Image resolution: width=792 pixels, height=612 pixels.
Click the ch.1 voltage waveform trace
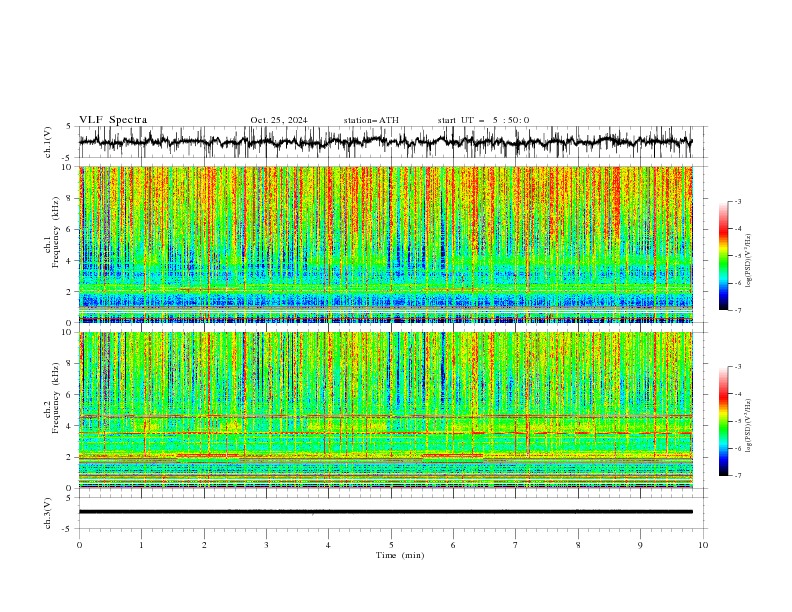pyautogui.click(x=385, y=142)
